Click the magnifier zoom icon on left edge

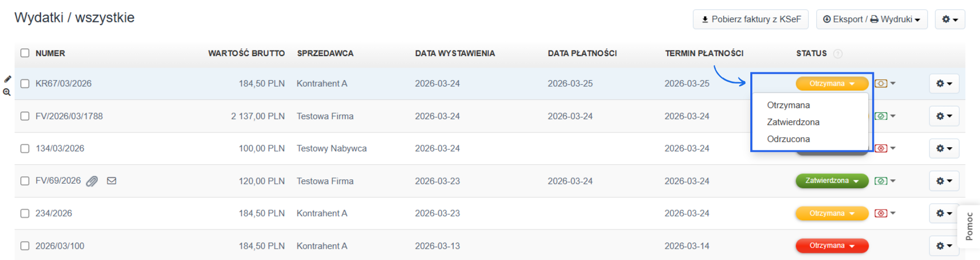7,92
